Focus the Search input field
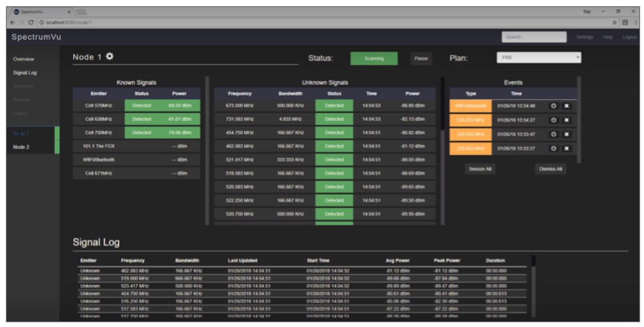644x327 pixels. (533, 37)
